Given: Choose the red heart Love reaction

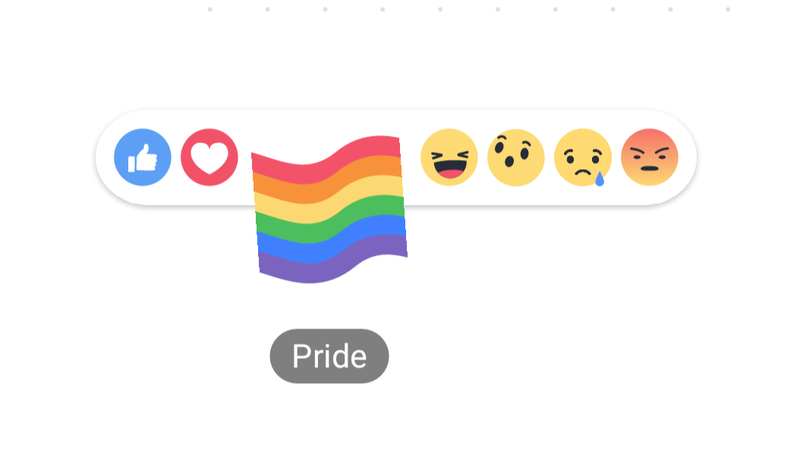Looking at the screenshot, I should 209,157.
